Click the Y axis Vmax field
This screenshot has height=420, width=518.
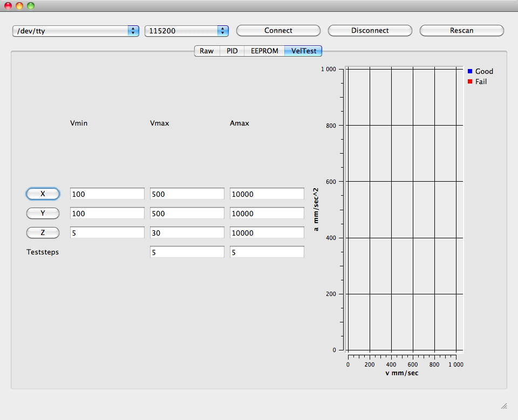tap(187, 214)
